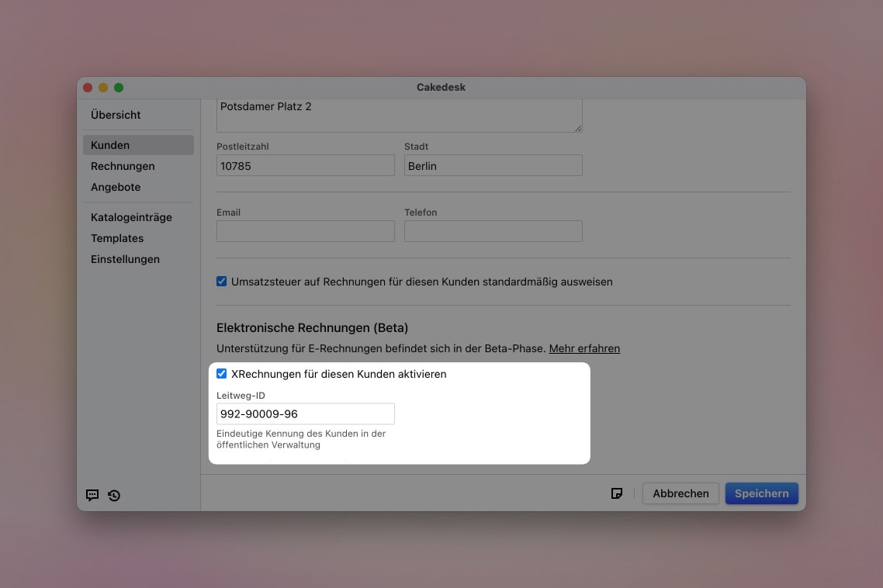This screenshot has height=588, width=883.
Task: Open the feedback chat bubble icon
Action: pos(92,495)
